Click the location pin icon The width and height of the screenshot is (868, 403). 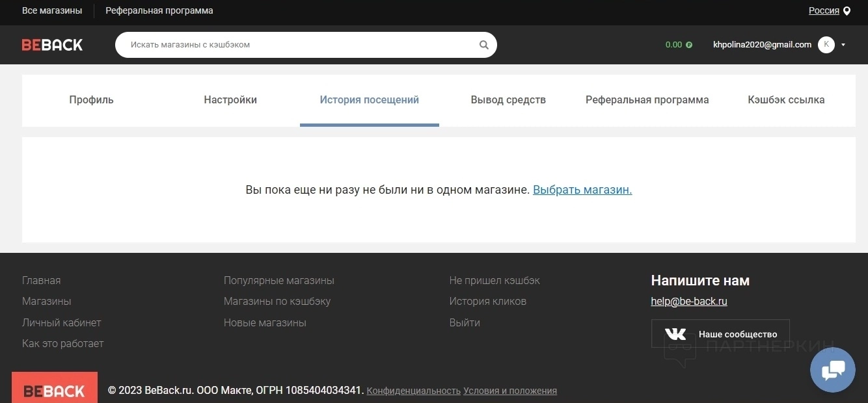(847, 11)
